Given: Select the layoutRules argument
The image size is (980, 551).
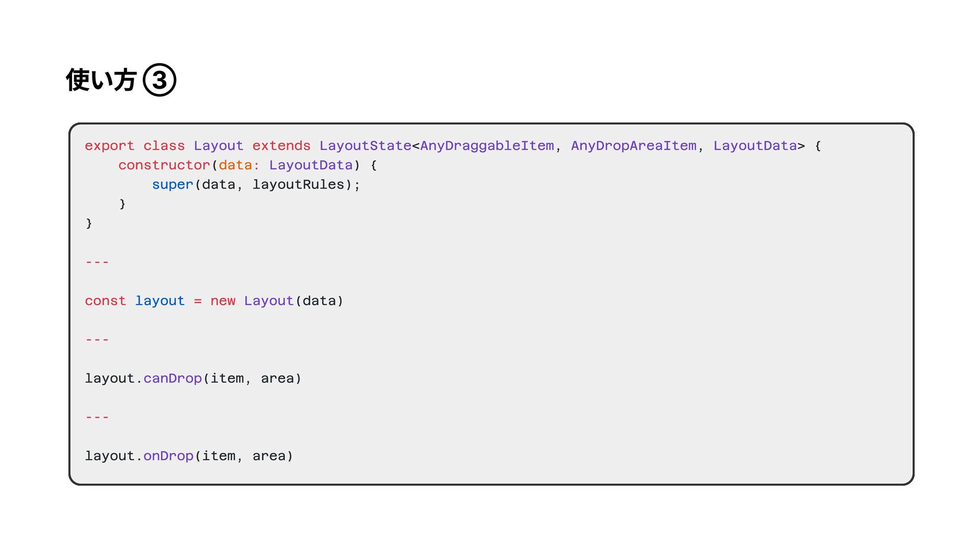Looking at the screenshot, I should (298, 185).
